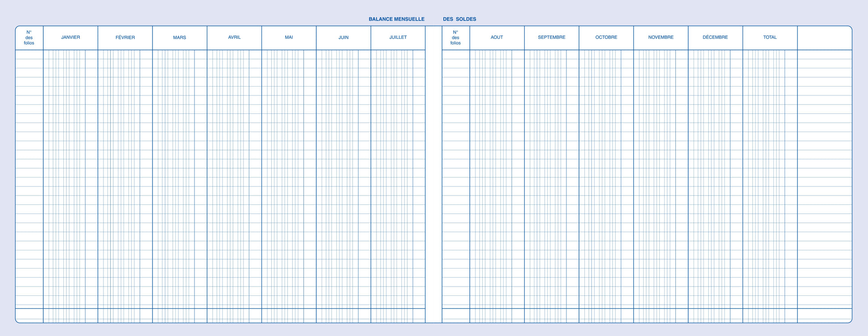
Task: Select the NOVEMBRE column header
Action: click(661, 37)
